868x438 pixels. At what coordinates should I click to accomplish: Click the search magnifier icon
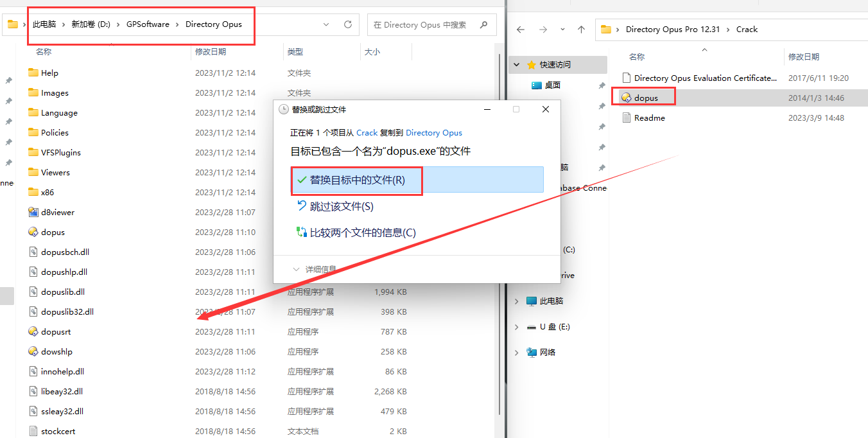[x=484, y=24]
